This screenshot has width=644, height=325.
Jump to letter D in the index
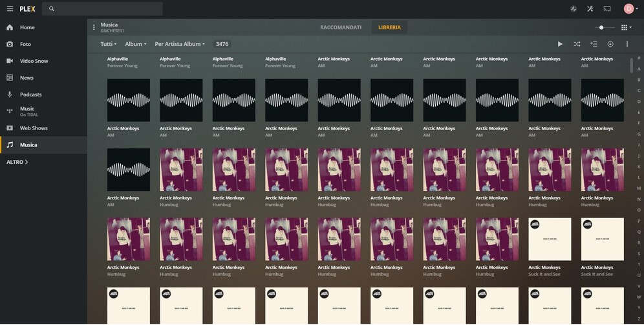[x=639, y=101]
